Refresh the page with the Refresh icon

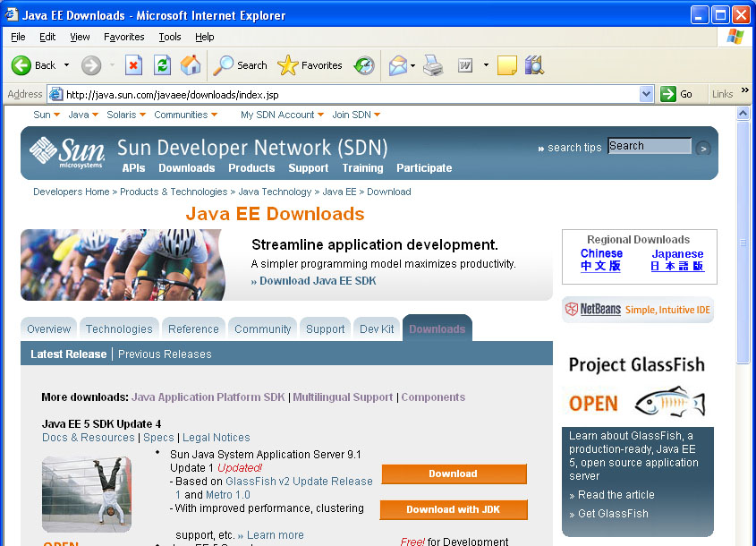coord(162,65)
